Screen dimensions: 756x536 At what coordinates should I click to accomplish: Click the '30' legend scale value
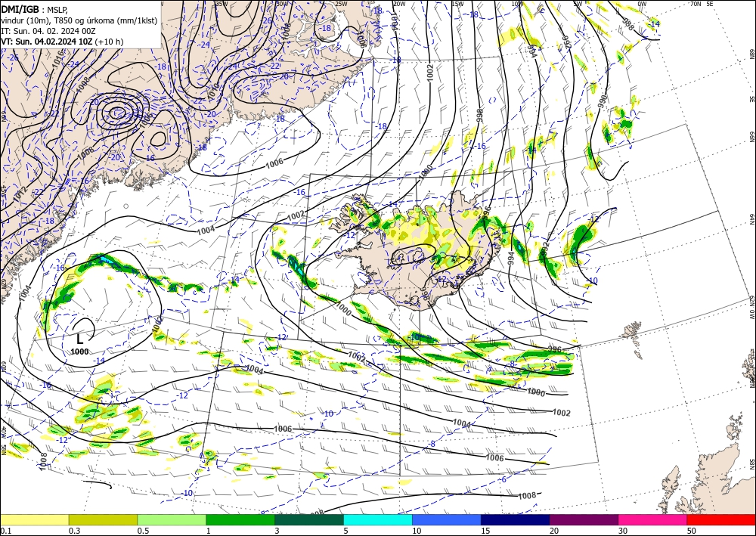pyautogui.click(x=624, y=531)
